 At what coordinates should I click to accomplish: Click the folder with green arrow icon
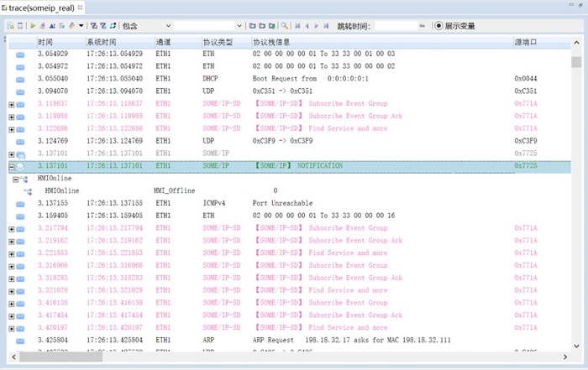272,26
